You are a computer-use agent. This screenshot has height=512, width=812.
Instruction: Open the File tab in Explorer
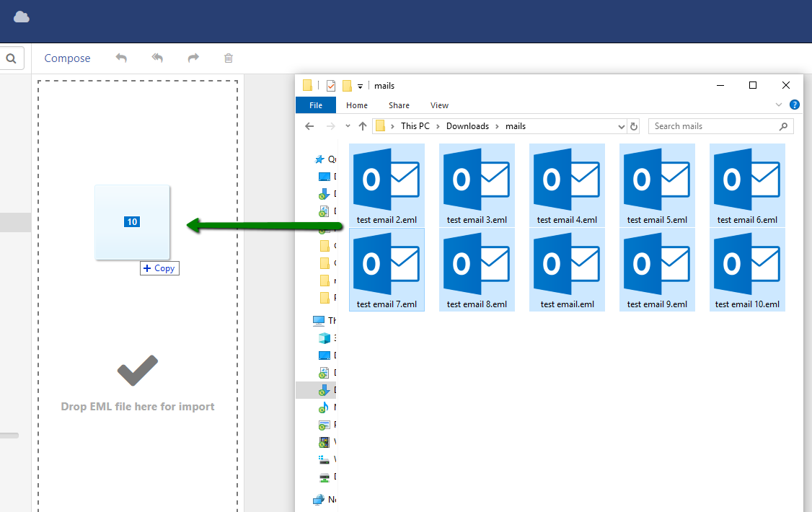pos(316,105)
